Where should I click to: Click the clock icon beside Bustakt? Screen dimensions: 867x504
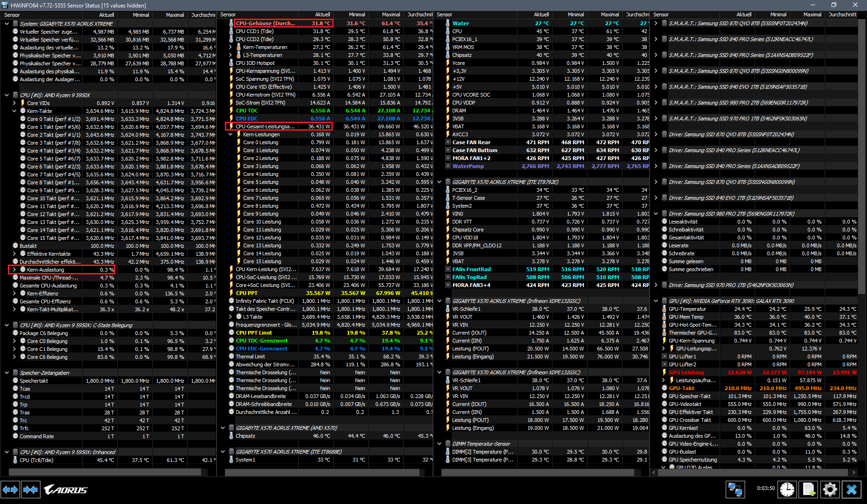tap(15, 246)
